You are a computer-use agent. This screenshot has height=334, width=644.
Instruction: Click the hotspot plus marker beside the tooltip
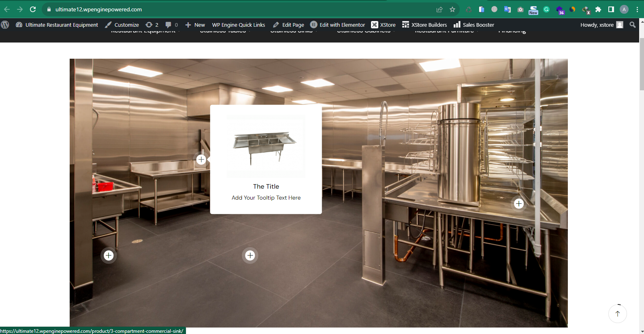click(201, 160)
